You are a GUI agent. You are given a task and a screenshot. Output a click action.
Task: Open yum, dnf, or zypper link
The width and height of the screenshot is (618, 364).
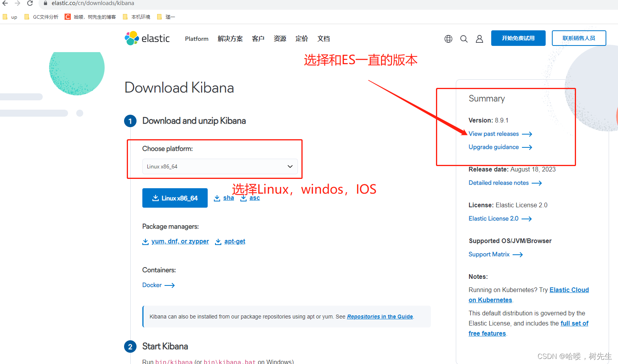(180, 241)
